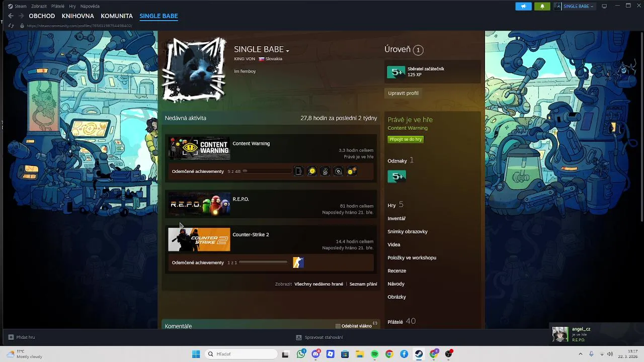This screenshot has width=644, height=362.
Task: Switch to Big Picture mode monitor icon
Action: 604,6
